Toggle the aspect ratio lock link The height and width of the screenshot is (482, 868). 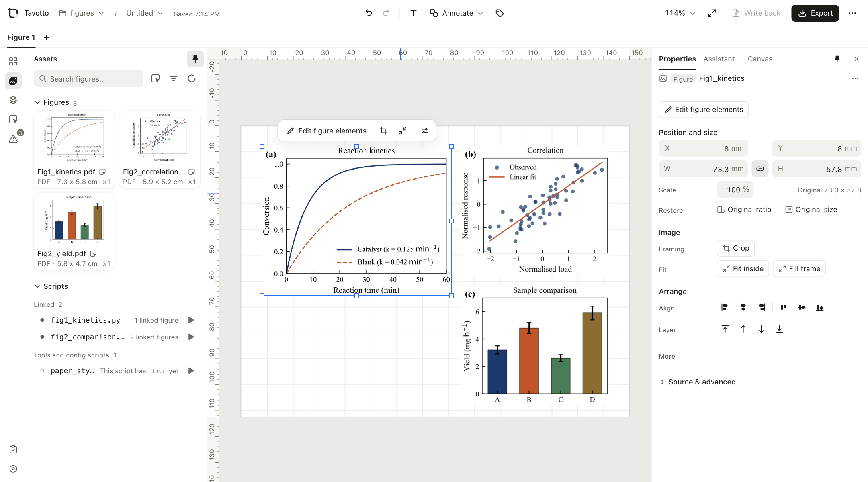[x=760, y=169]
